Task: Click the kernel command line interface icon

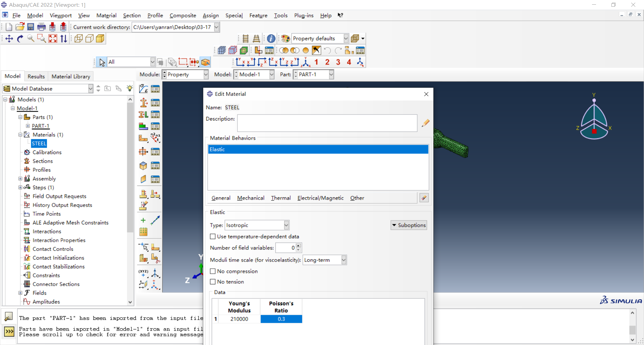Action: (9, 332)
